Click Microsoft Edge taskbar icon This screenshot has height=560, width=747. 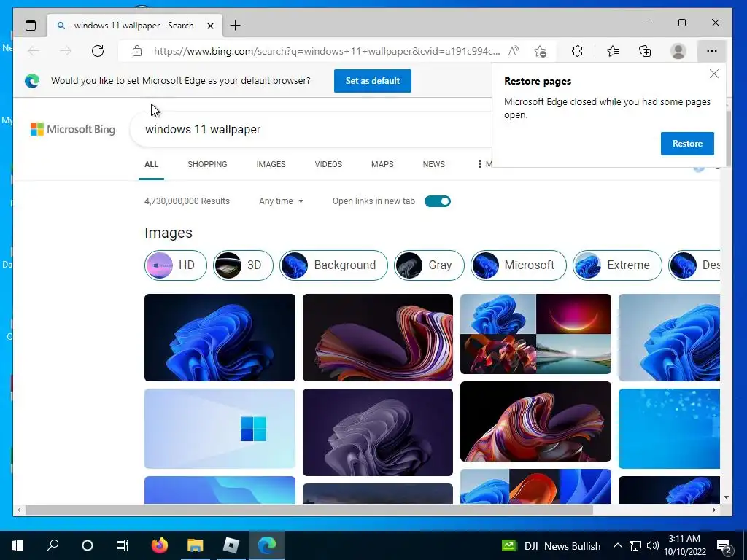pyautogui.click(x=267, y=545)
